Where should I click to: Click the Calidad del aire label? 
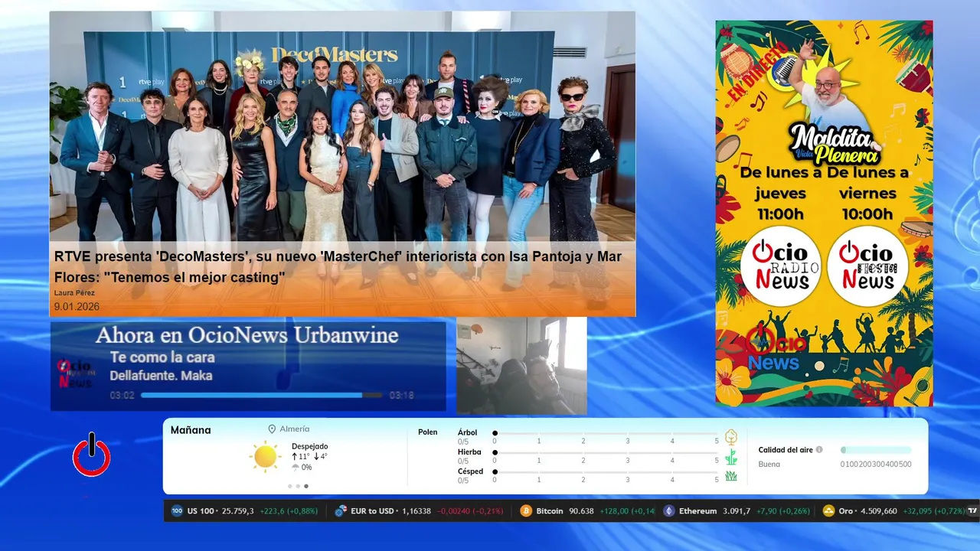click(x=786, y=450)
